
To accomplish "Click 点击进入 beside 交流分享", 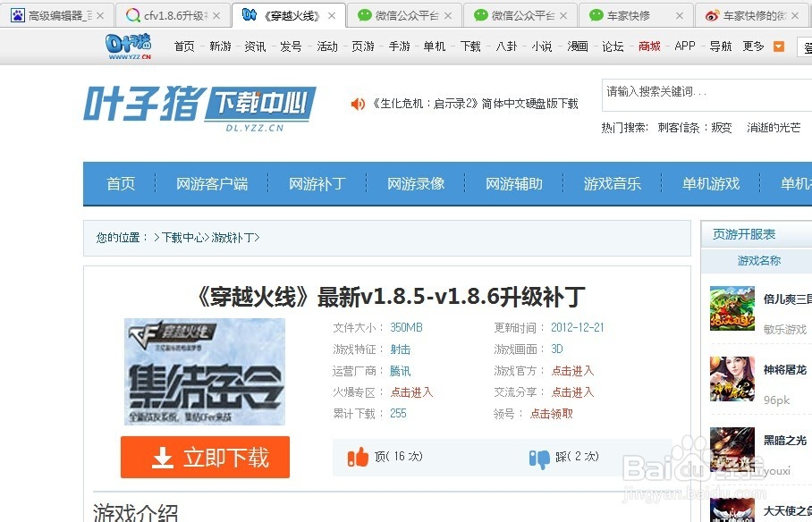I will click(x=572, y=392).
